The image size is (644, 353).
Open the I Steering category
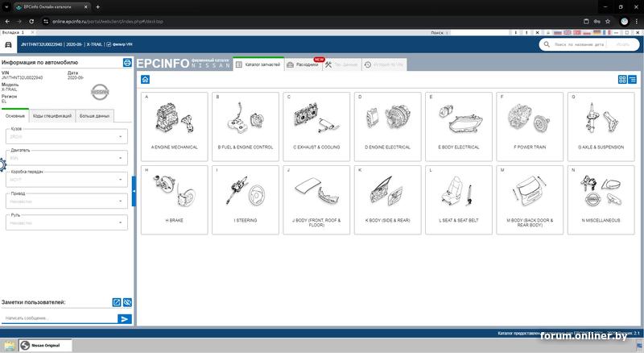click(246, 200)
